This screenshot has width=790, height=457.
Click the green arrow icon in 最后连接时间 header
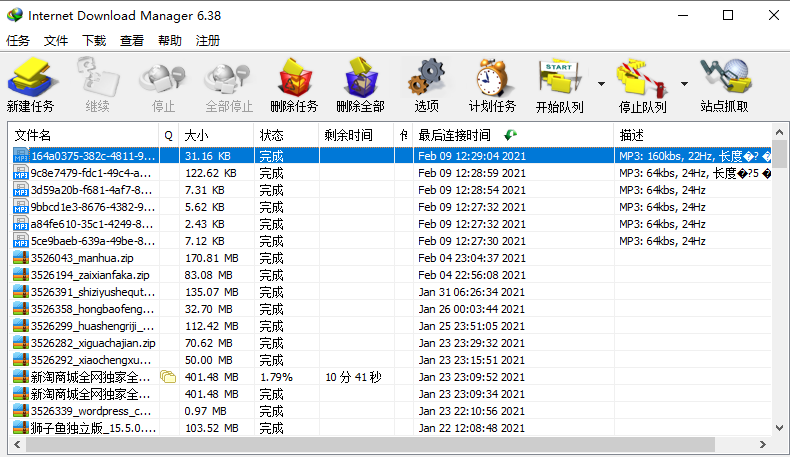click(510, 135)
